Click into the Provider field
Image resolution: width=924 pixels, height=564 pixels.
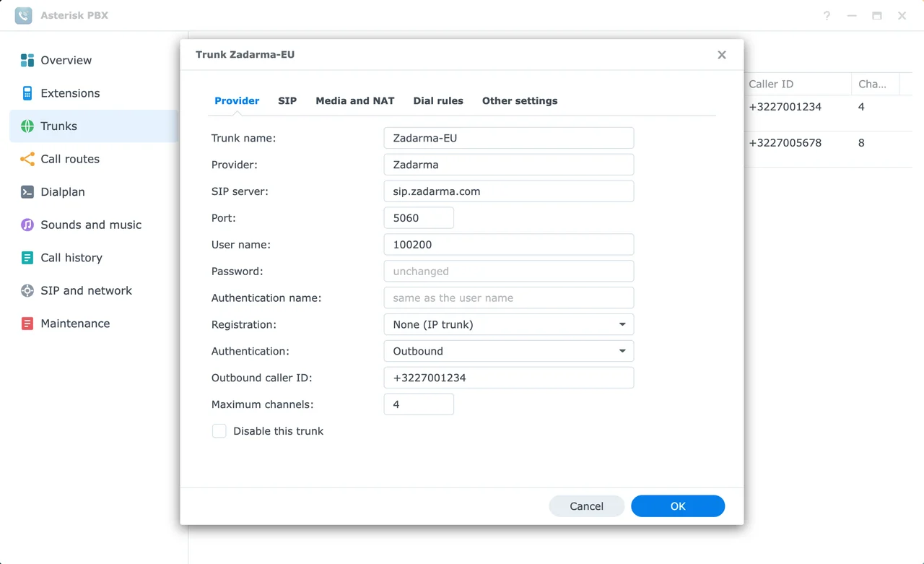509,165
